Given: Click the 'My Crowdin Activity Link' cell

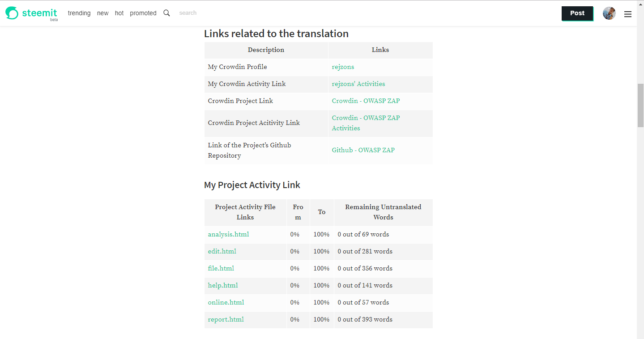Looking at the screenshot, I should (x=266, y=84).
